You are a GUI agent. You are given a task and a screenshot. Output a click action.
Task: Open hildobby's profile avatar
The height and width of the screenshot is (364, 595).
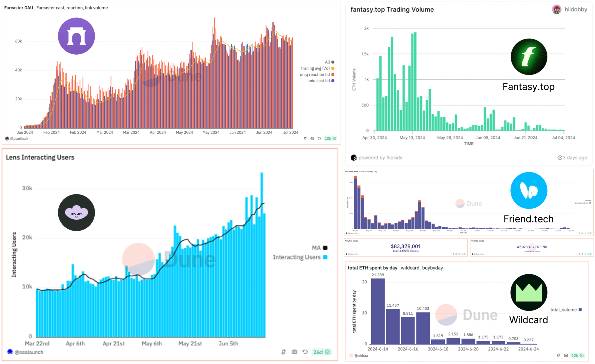pyautogui.click(x=557, y=9)
